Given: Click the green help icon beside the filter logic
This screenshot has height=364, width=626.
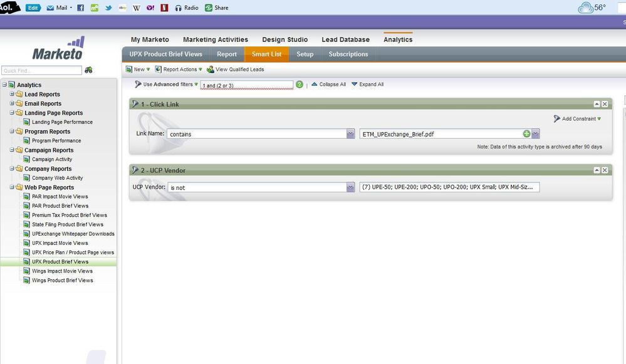Looking at the screenshot, I should (x=300, y=84).
